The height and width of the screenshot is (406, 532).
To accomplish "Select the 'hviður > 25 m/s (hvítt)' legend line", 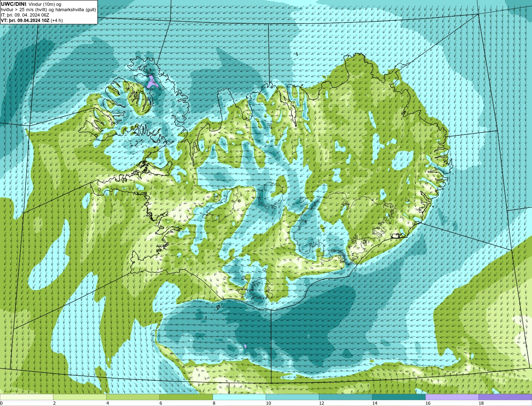I will [x=49, y=10].
